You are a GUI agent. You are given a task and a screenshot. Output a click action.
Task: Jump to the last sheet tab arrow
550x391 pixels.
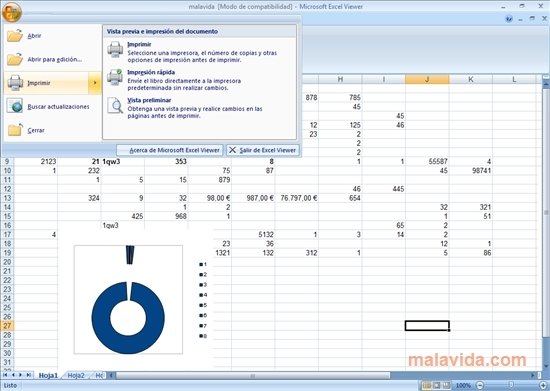[29, 375]
